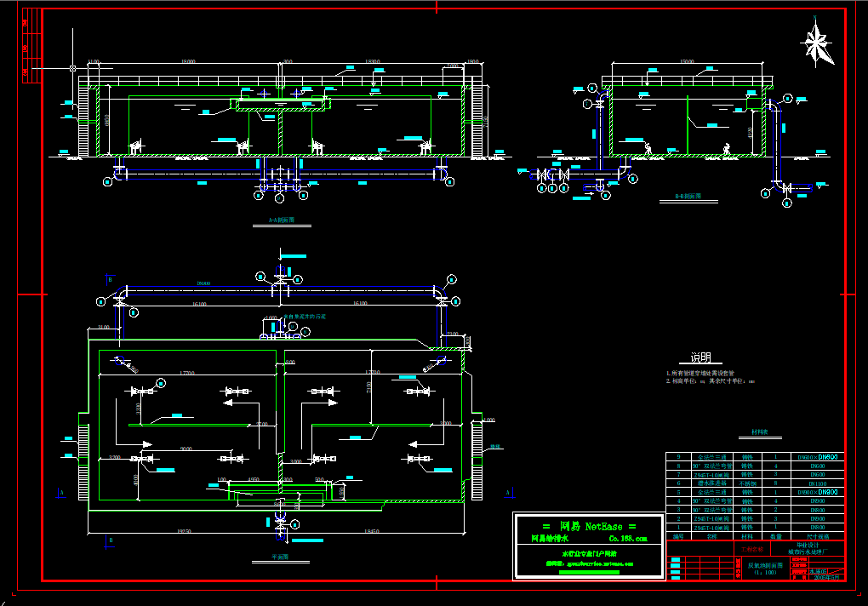Select note line "1.所有管道穿墙处需设套管"
This screenshot has width=868, height=606.
click(700, 374)
